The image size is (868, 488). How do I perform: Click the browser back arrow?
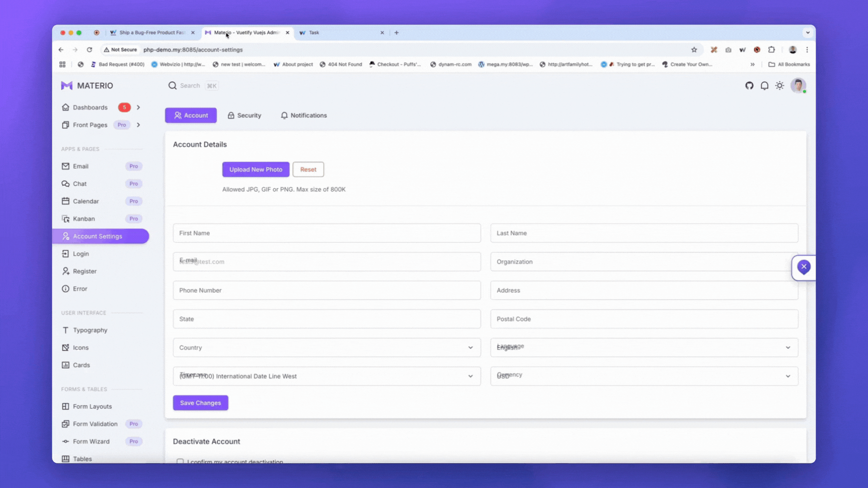61,50
